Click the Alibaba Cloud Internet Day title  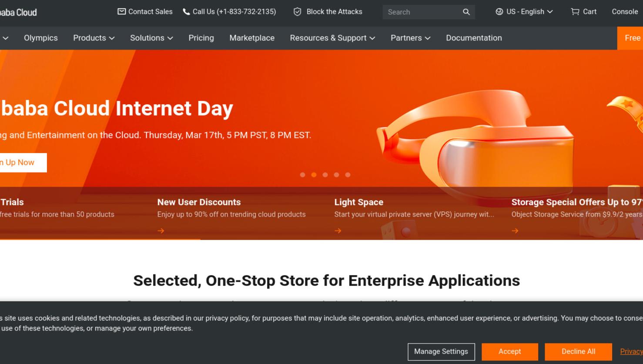(117, 108)
